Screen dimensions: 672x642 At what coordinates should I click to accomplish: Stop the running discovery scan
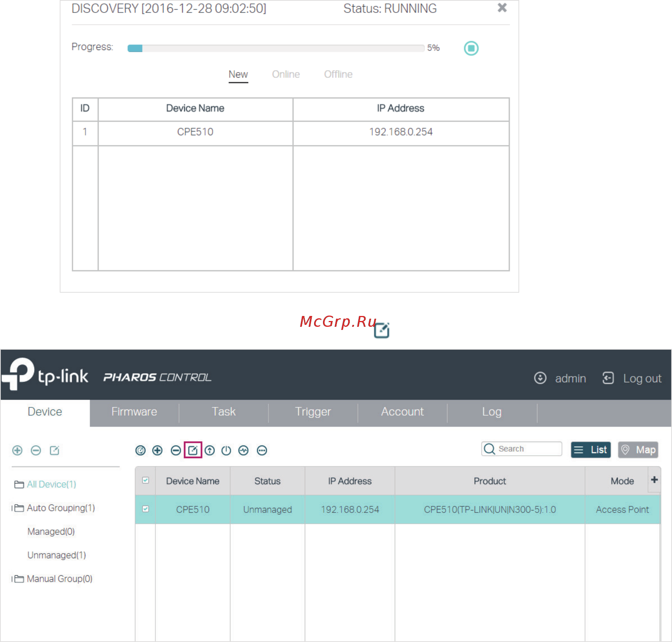[471, 48]
